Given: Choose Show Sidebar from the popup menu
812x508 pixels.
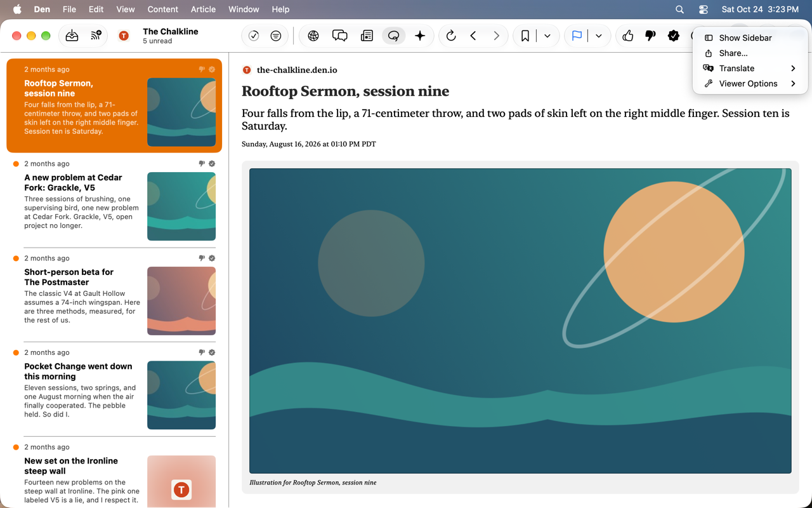Looking at the screenshot, I should [750, 38].
